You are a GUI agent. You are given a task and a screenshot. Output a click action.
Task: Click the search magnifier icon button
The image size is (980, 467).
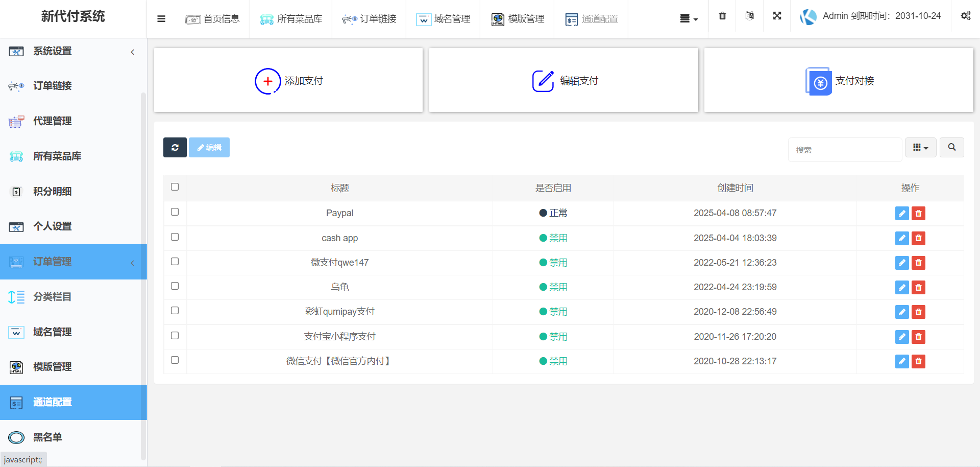coord(951,148)
